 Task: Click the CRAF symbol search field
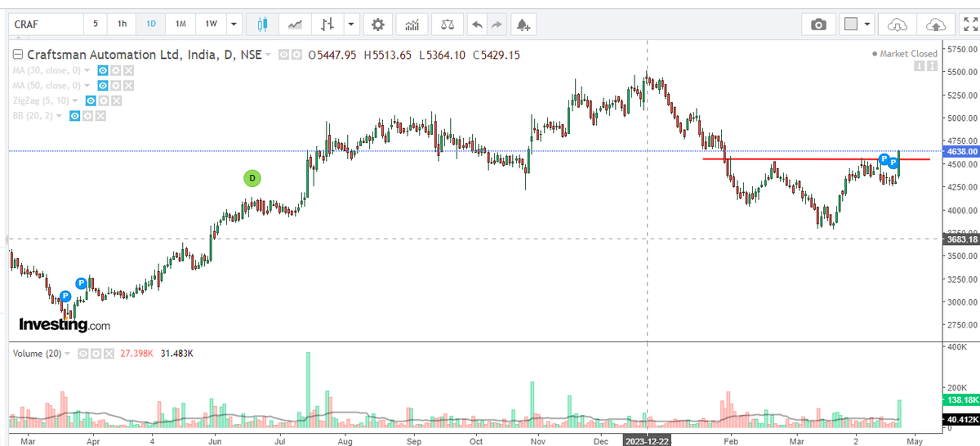coord(46,25)
